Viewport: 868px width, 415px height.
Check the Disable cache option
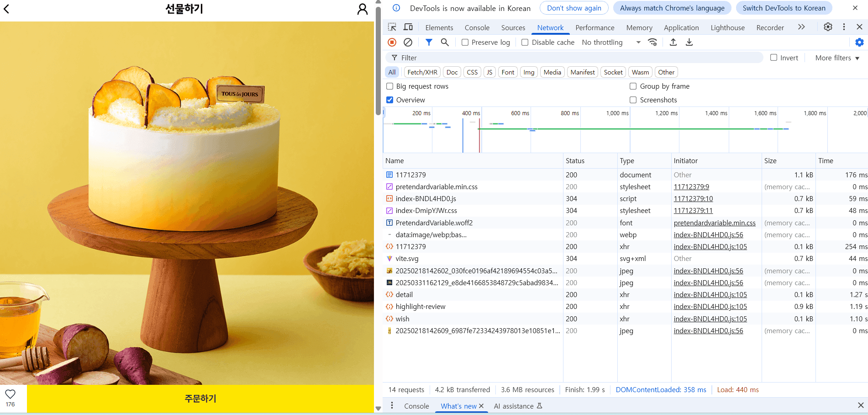click(x=525, y=43)
